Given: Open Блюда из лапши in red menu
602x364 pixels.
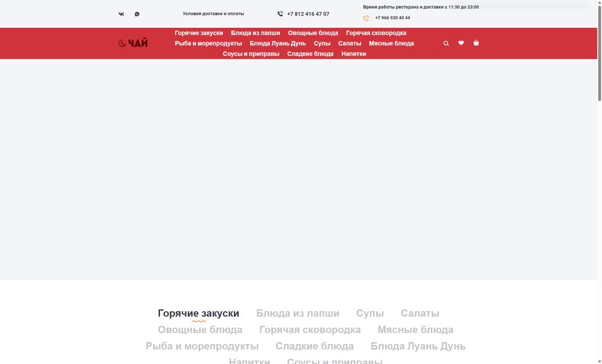Looking at the screenshot, I should [x=255, y=33].
